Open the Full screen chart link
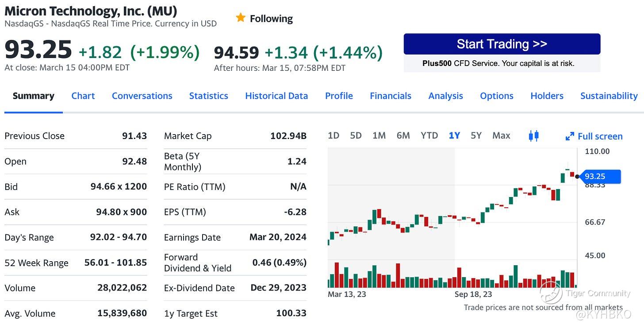644x329 pixels. coord(600,136)
